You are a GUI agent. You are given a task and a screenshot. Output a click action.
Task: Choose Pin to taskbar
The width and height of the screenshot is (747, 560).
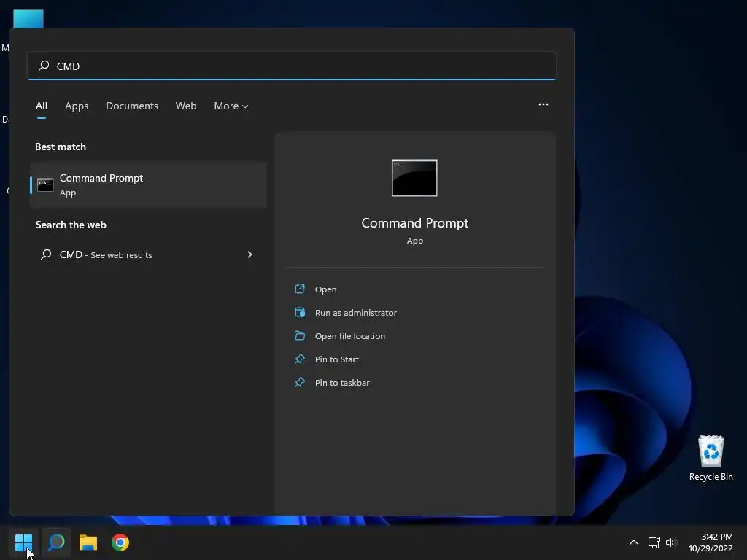point(342,382)
